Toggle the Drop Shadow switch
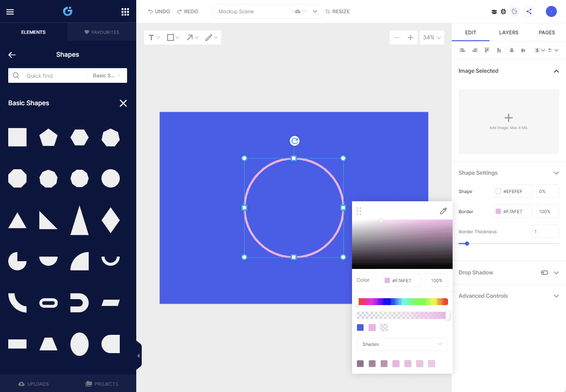Image resolution: width=566 pixels, height=392 pixels. [544, 273]
